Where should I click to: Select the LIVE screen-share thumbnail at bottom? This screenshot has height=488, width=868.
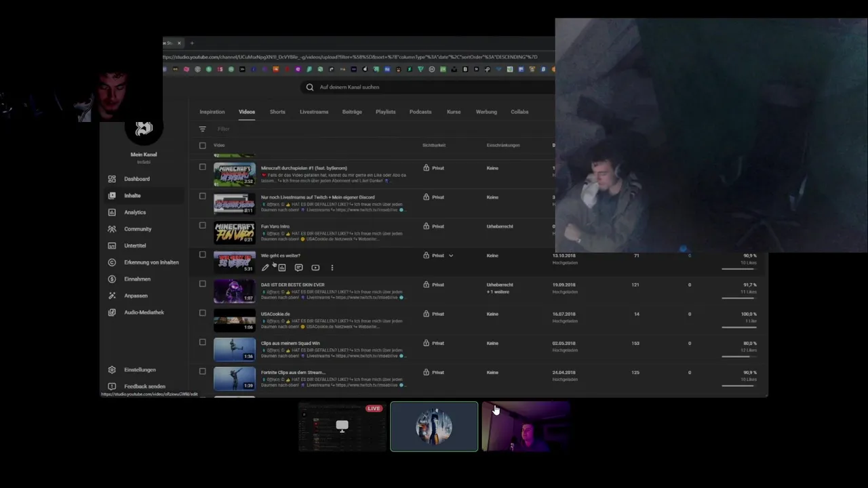(x=342, y=426)
